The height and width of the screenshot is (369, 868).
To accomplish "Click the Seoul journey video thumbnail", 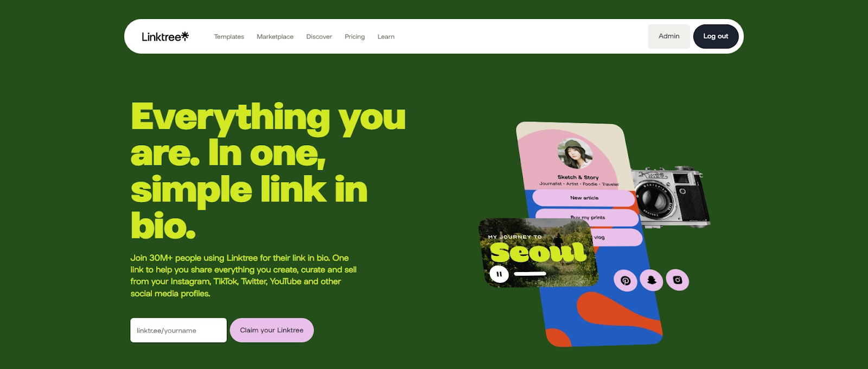I will (538, 253).
